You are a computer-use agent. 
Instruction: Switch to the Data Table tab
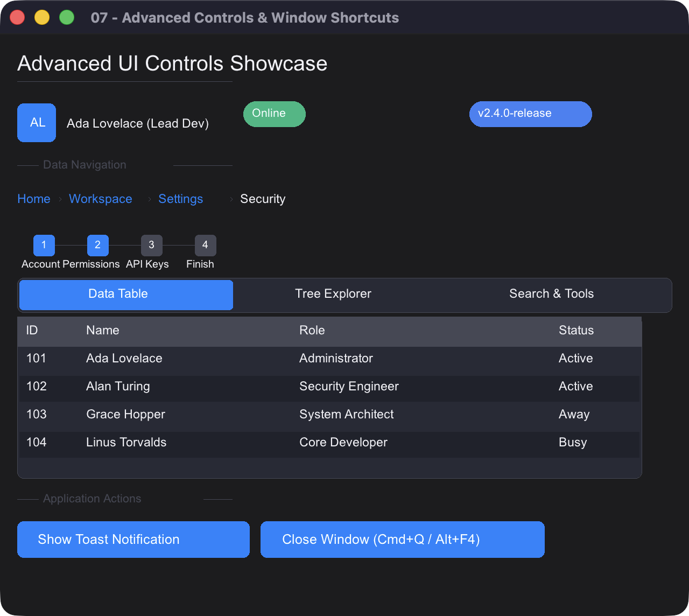coord(126,295)
